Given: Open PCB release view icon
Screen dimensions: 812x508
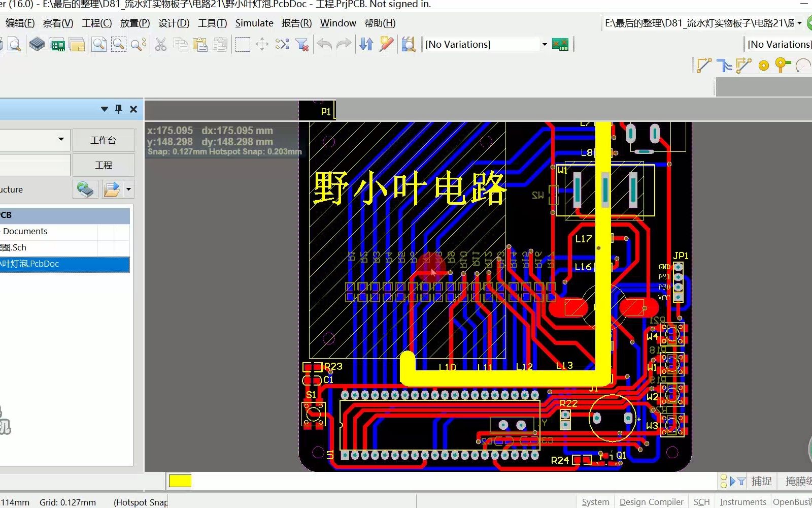Looking at the screenshot, I should click(x=57, y=45).
